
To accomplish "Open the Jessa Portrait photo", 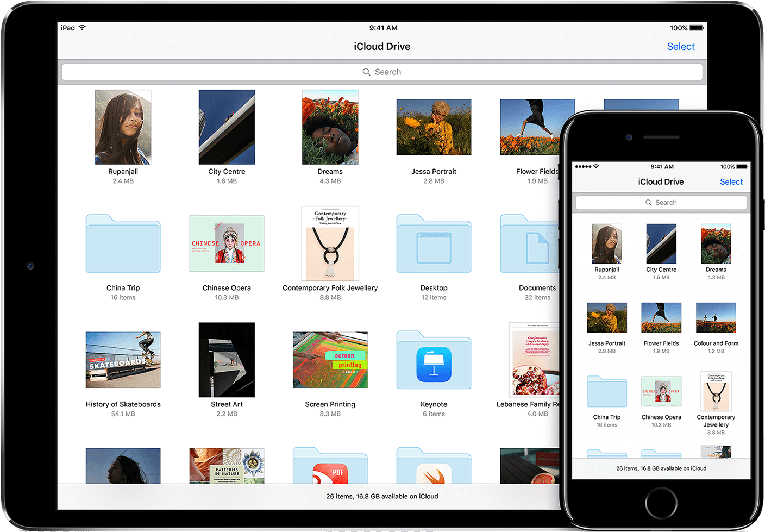I will 433,127.
